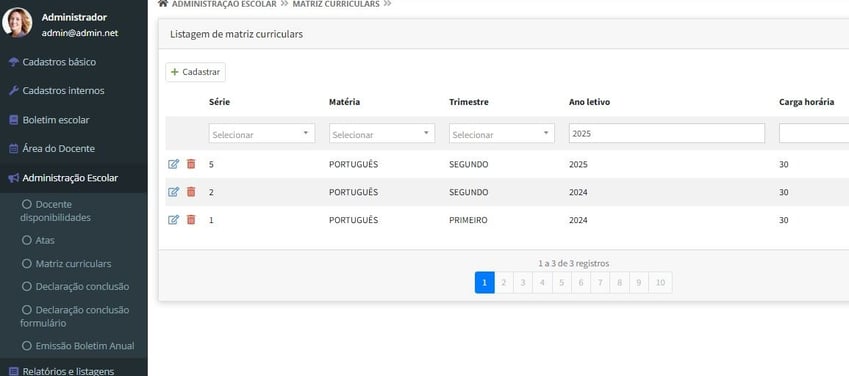Edit the Série 5 row with pencil icon
The image size is (849, 376).
[173, 164]
